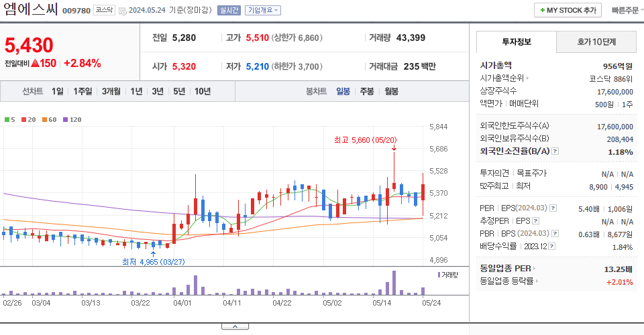This screenshot has height=335, width=644.
Task: Switch to the 호가10단계 tab
Action: tap(596, 42)
